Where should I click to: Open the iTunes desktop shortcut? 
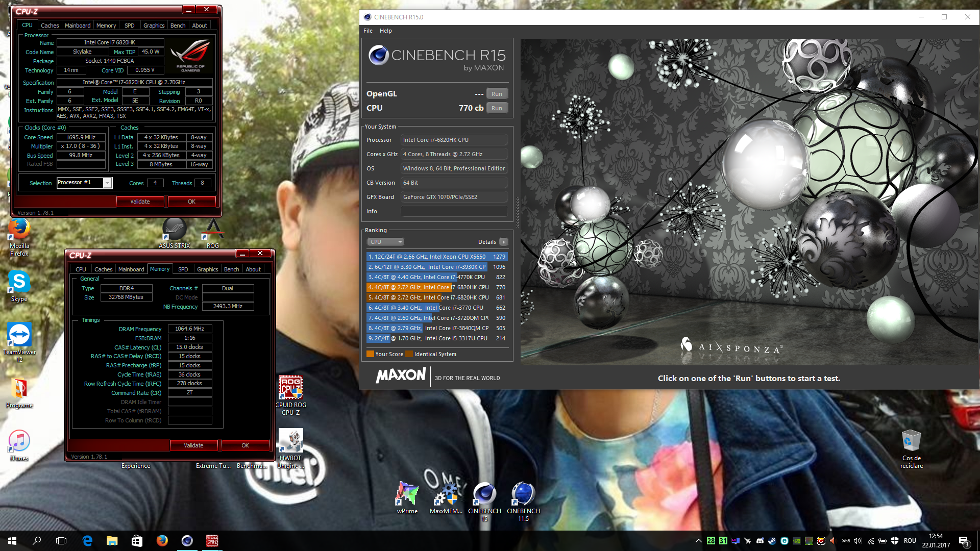[19, 445]
